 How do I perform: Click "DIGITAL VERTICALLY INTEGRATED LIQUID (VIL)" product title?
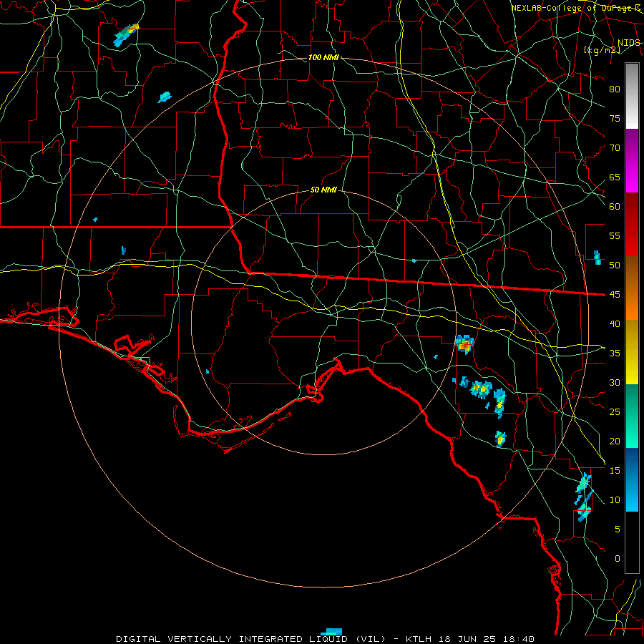251,639
